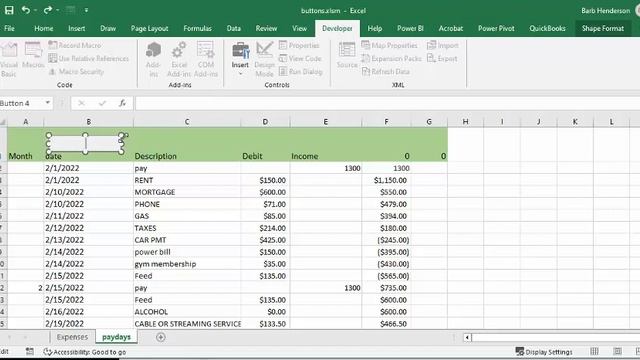Open Macro Security settings
This screenshot has height=360, width=640.
click(x=76, y=71)
